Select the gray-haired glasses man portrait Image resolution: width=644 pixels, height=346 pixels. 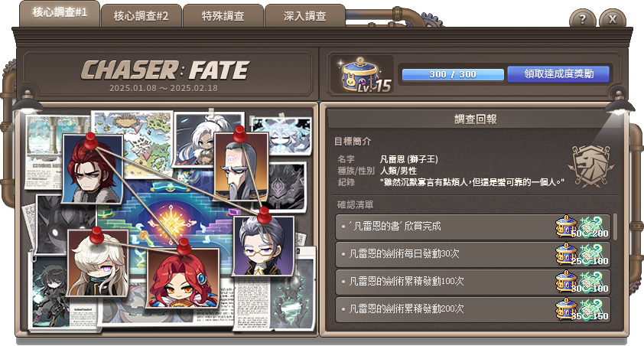264,246
